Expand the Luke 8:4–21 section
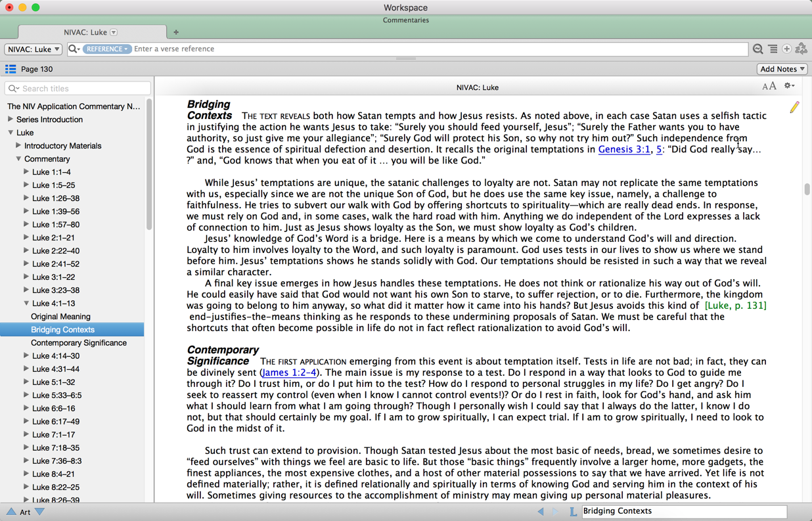The image size is (812, 521). [x=26, y=474]
